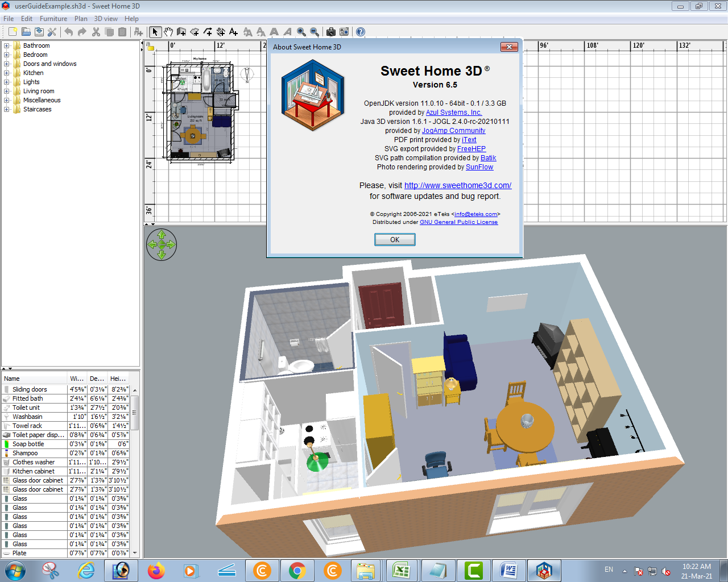The width and height of the screenshot is (728, 582).
Task: Open the File menu
Action: [9, 19]
